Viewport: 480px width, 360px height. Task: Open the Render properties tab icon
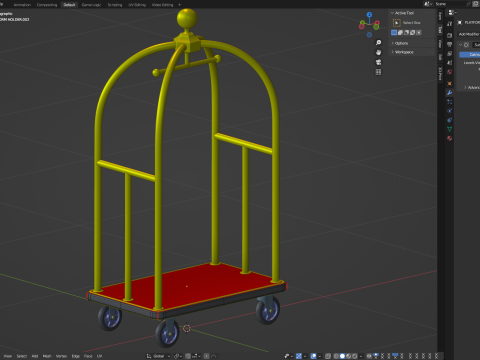point(449,35)
